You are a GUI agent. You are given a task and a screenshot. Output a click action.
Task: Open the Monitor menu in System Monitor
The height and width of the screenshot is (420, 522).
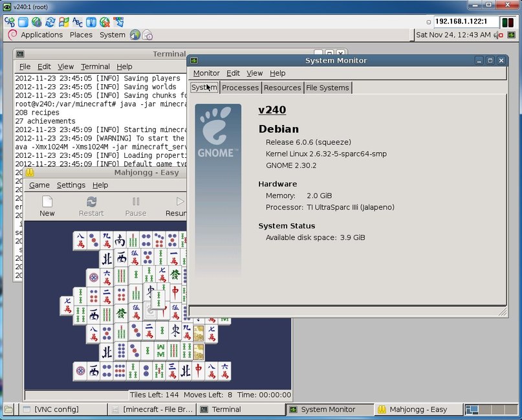[x=206, y=73]
